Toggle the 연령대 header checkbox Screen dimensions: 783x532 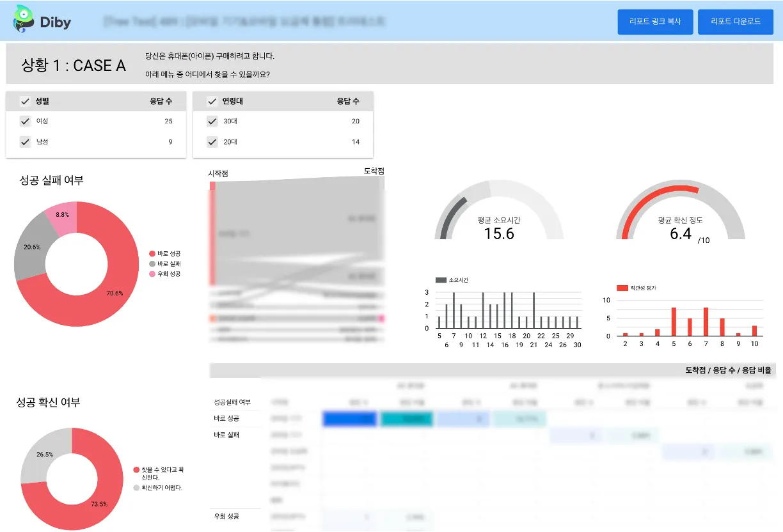[x=212, y=101]
